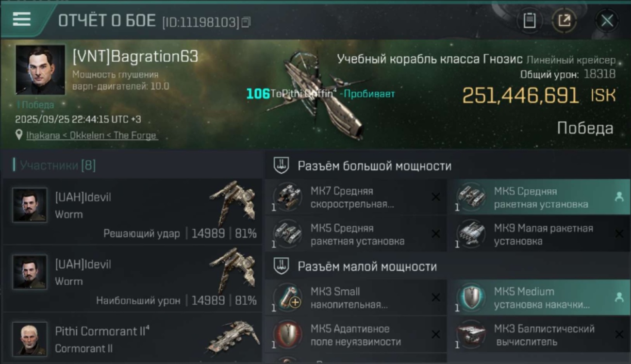Copy the battle report ID

[x=246, y=22]
